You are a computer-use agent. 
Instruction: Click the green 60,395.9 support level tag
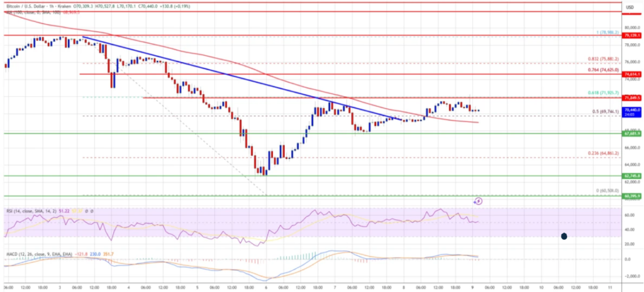click(x=631, y=196)
